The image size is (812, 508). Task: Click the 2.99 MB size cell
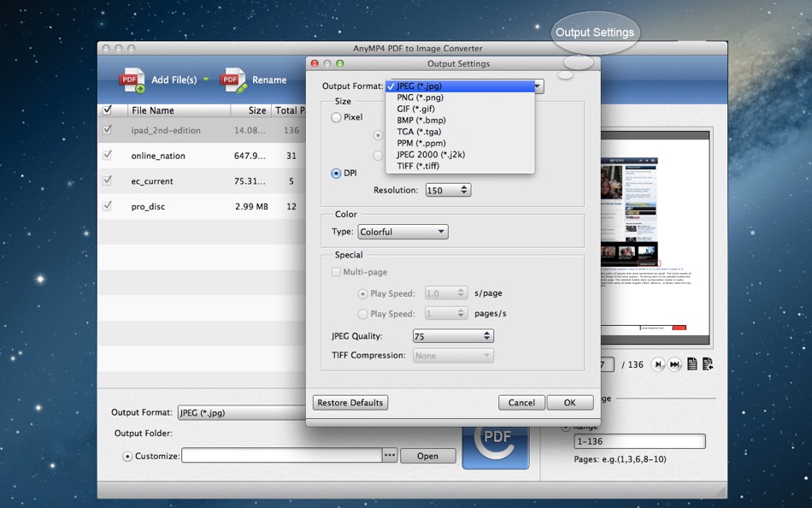coord(251,206)
